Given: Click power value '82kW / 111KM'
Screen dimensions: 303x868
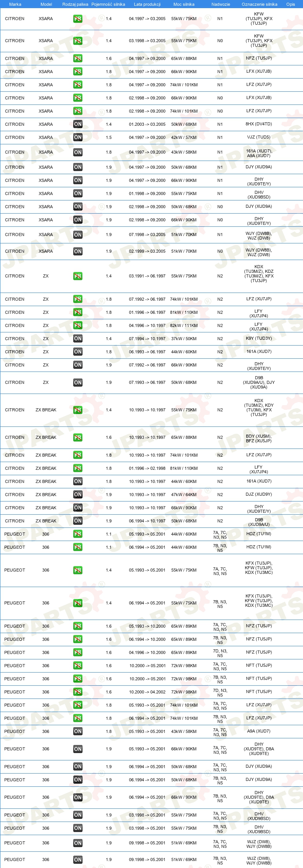Looking at the screenshot, I should pyautogui.click(x=184, y=325).
